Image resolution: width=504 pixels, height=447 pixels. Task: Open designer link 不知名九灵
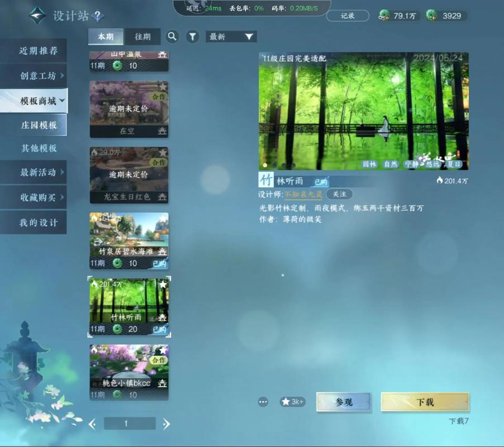pos(303,194)
